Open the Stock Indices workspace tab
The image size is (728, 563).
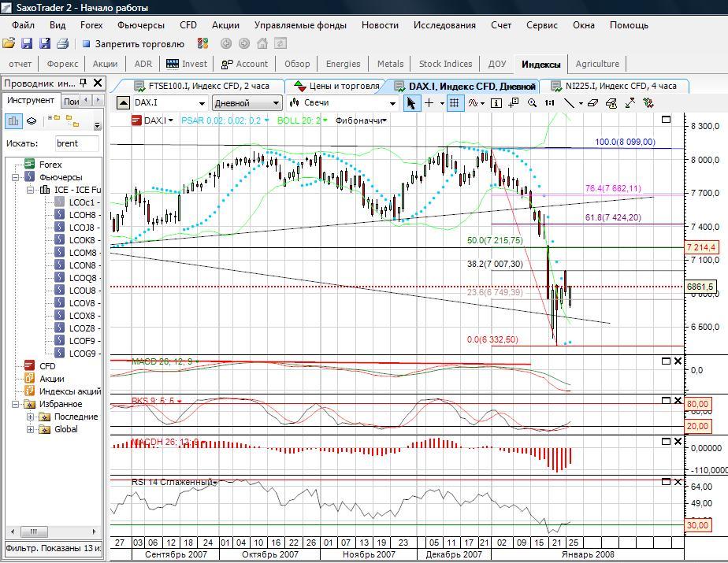[445, 64]
